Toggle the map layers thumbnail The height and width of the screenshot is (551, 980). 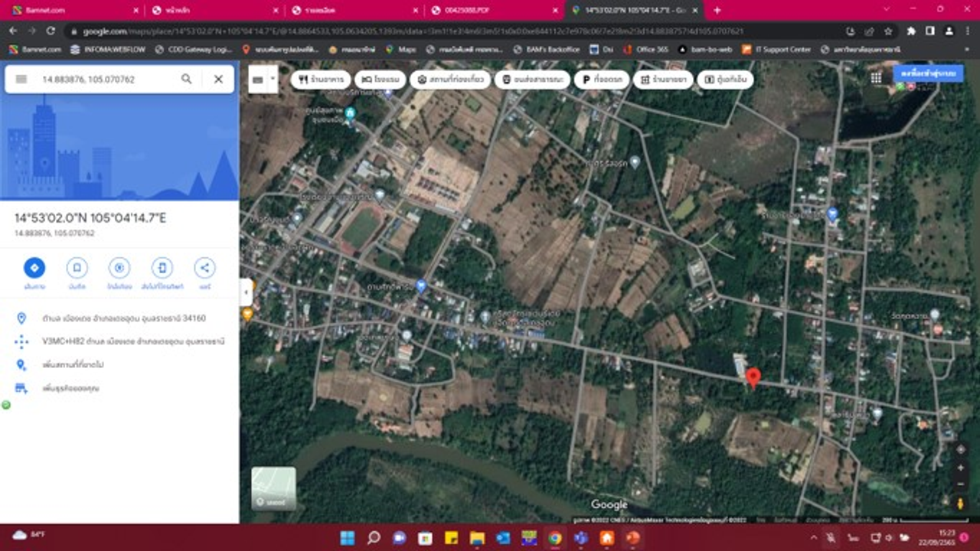tap(273, 488)
